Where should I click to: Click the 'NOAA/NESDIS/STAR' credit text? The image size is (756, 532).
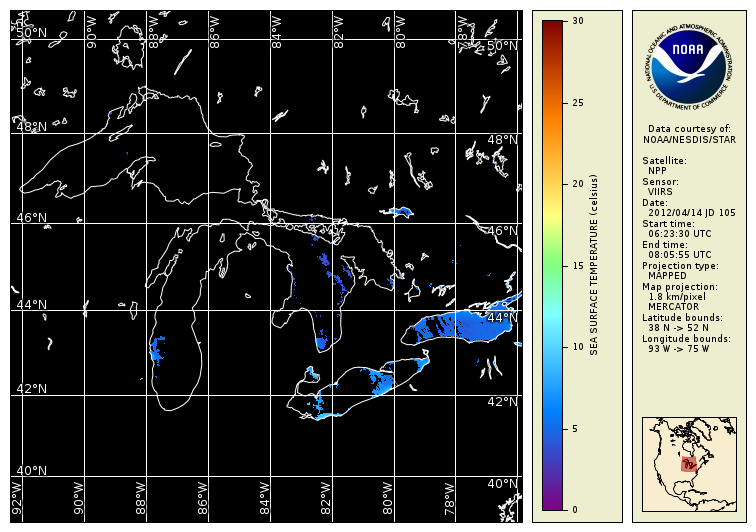(x=689, y=140)
